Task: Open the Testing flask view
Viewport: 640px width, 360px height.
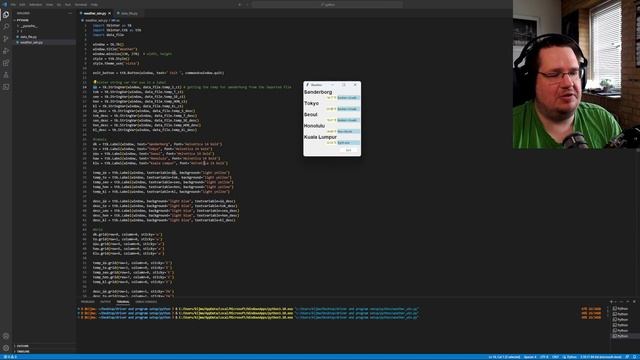Action: pyautogui.click(x=6, y=75)
